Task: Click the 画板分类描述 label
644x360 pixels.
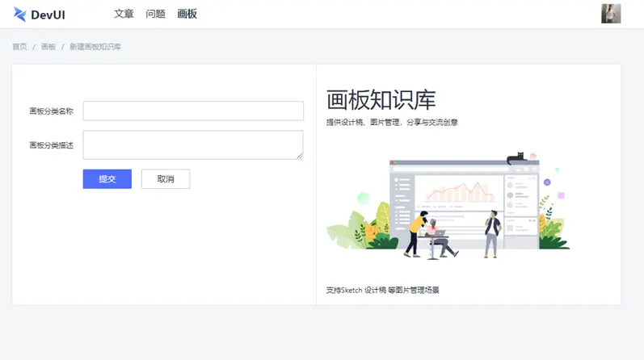Action: pos(52,145)
